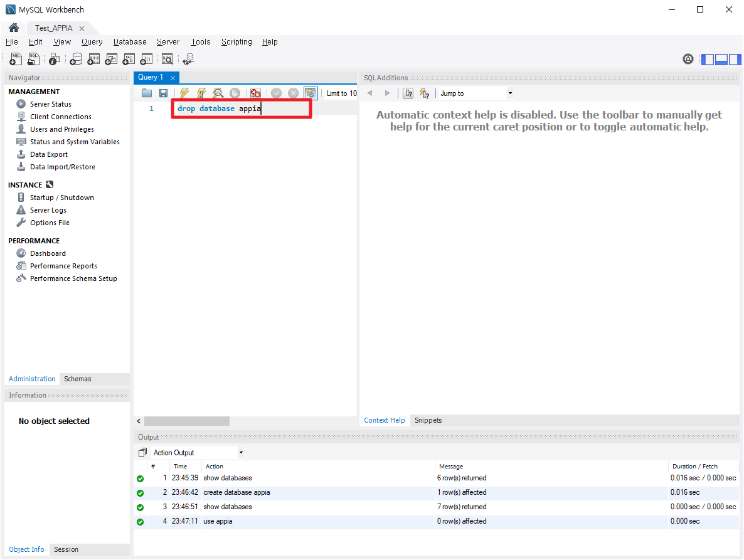This screenshot has width=744, height=560.
Task: Open Users and Privileges
Action: [x=62, y=129]
